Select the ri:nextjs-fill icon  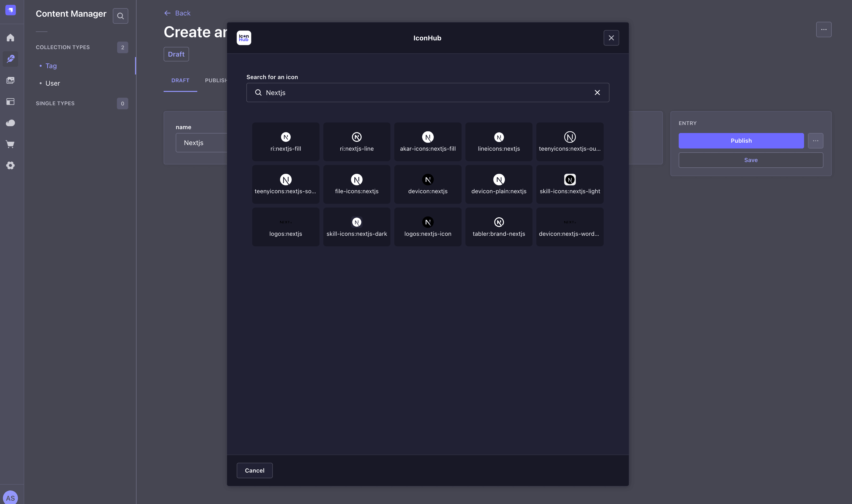pos(285,142)
